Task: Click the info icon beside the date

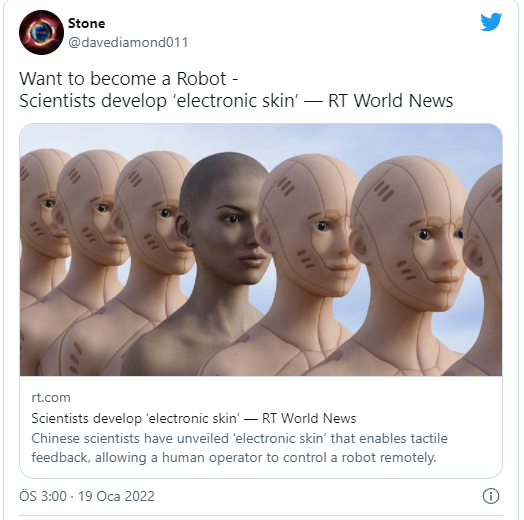Action: tap(491, 496)
